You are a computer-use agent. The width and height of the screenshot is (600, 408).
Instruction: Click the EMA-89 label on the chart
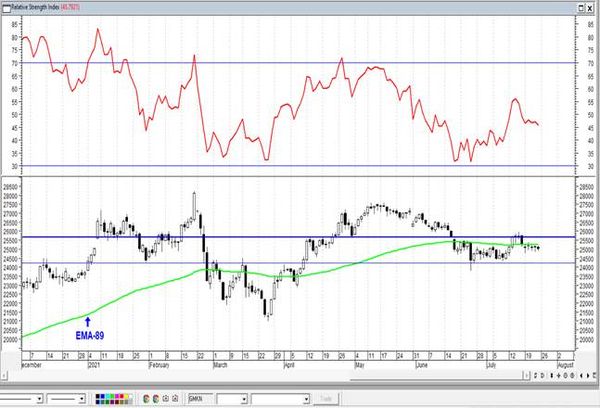point(90,336)
